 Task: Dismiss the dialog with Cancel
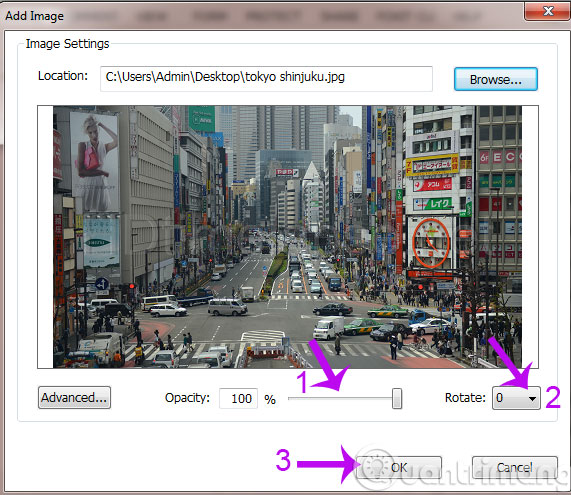tap(515, 467)
